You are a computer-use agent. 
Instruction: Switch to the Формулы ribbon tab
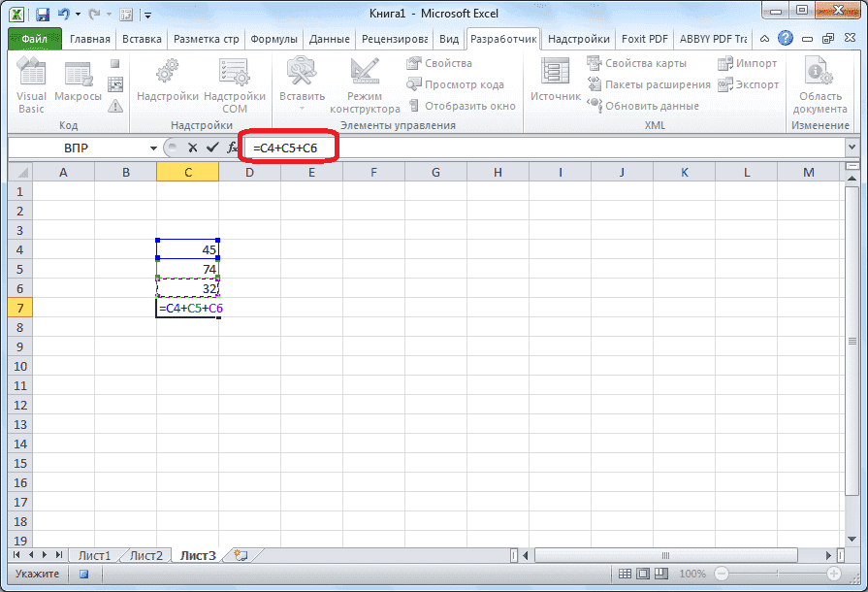273,39
